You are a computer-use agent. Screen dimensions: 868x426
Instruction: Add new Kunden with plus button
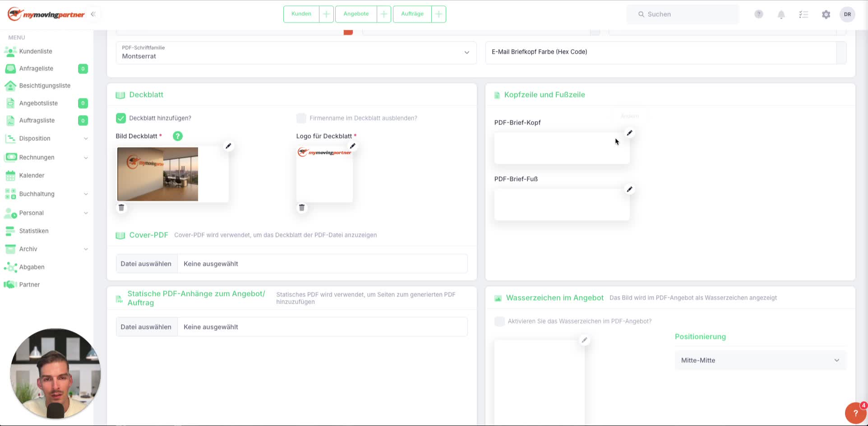click(326, 14)
